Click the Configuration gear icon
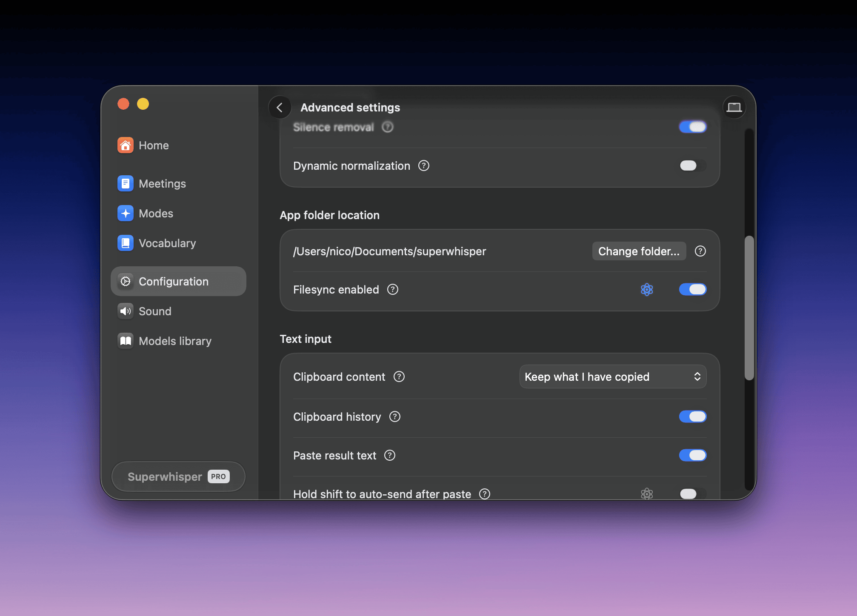The height and width of the screenshot is (616, 857). click(125, 281)
